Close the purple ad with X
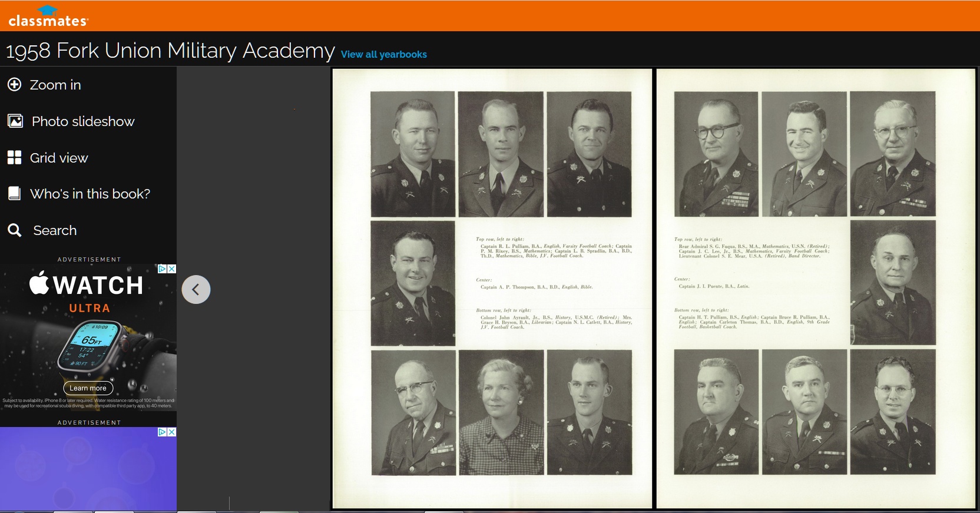 [172, 432]
